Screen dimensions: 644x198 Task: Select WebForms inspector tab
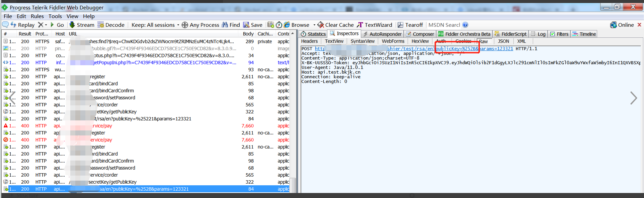393,41
